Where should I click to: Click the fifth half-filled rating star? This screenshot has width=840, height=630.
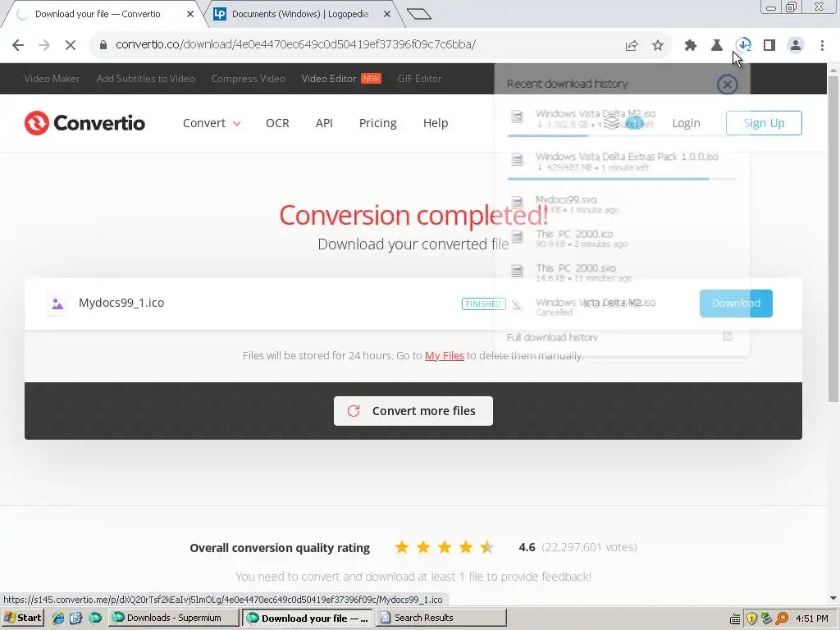(487, 547)
